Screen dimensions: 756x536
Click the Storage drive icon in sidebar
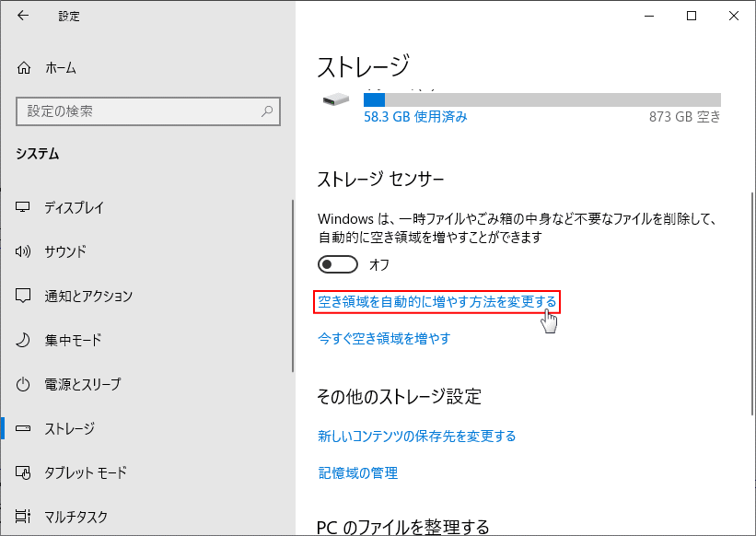coord(23,428)
